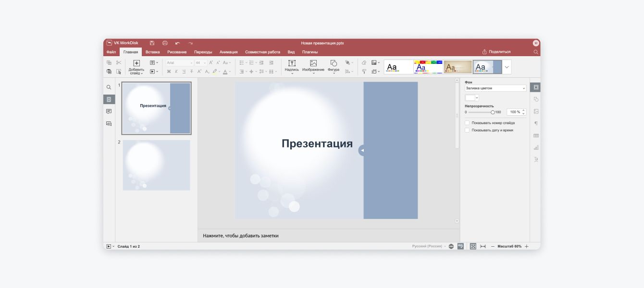Open the search icon in left sidebar
The height and width of the screenshot is (288, 644).
pyautogui.click(x=109, y=87)
